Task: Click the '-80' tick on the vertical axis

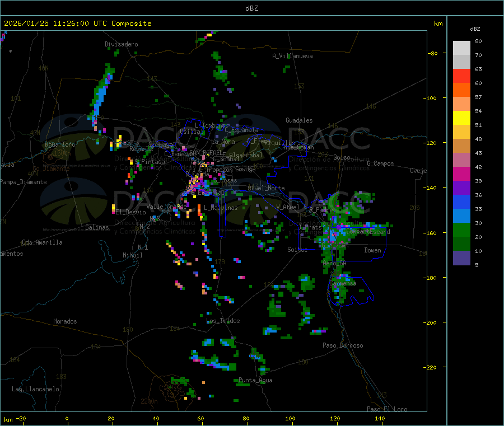Action: point(433,53)
